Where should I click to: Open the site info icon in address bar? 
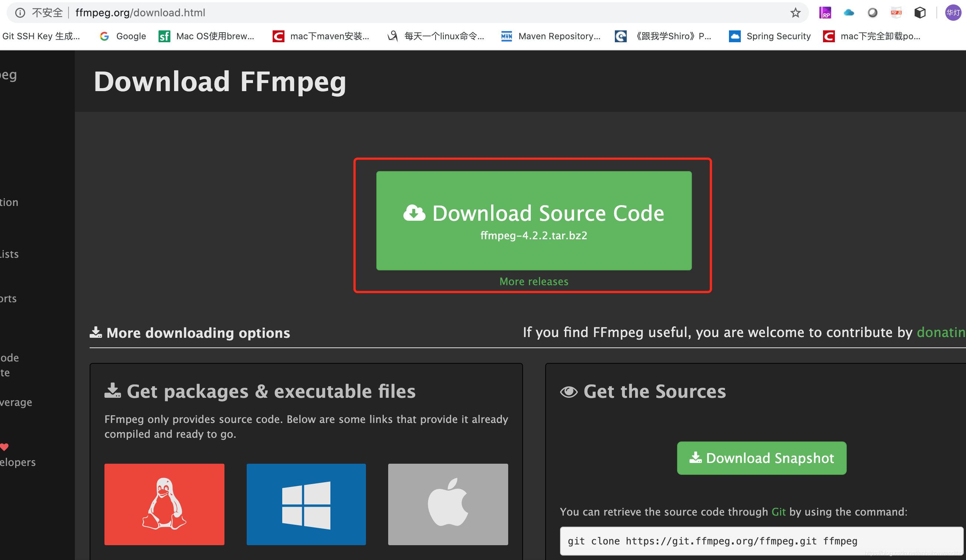pyautogui.click(x=20, y=13)
